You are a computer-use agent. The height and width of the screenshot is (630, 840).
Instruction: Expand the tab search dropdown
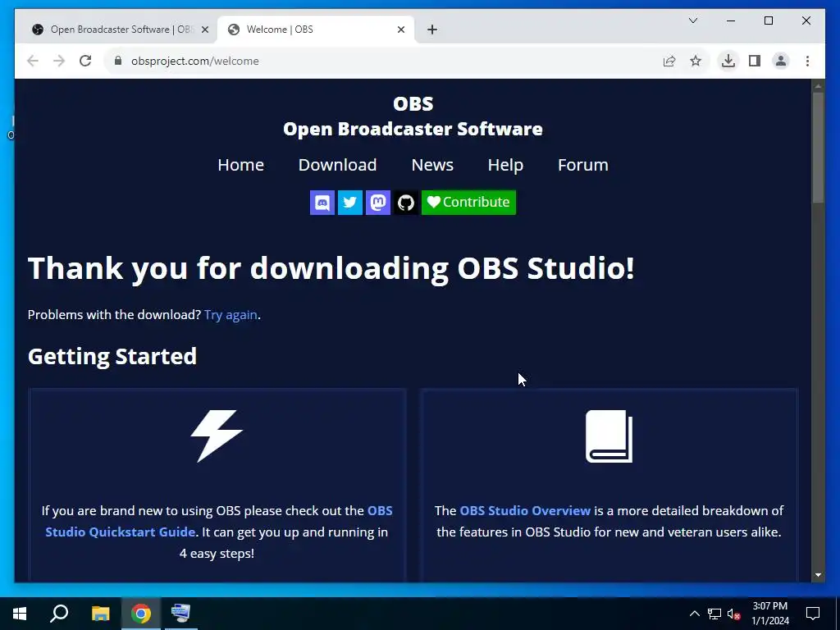[692, 21]
